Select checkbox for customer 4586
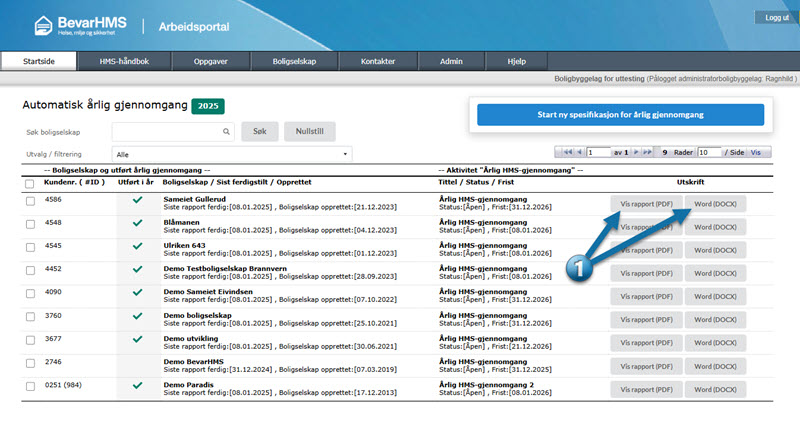The image size is (800, 444). (x=30, y=201)
